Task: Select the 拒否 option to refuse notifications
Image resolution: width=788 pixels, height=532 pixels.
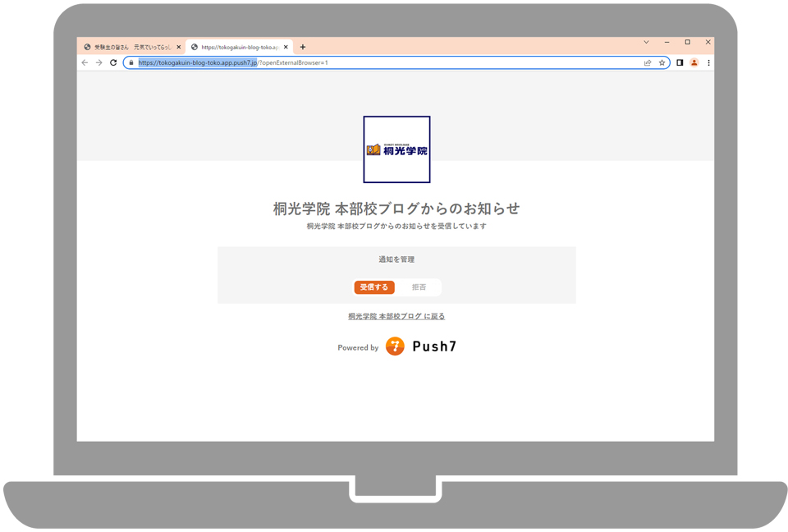Action: [419, 287]
